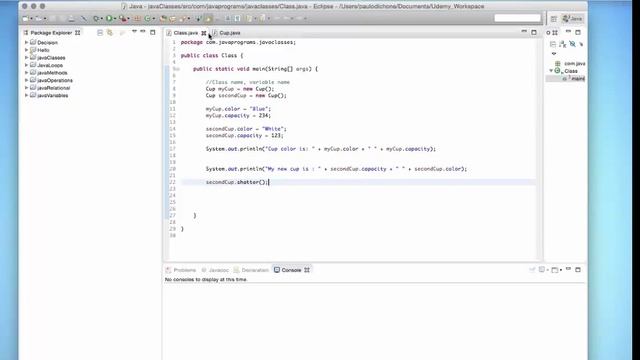Open the Outline view menu arrow
640x360 pixels.
pos(554,53)
